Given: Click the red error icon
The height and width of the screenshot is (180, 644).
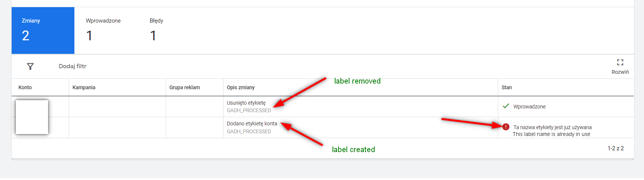Looking at the screenshot, I should [x=506, y=127].
